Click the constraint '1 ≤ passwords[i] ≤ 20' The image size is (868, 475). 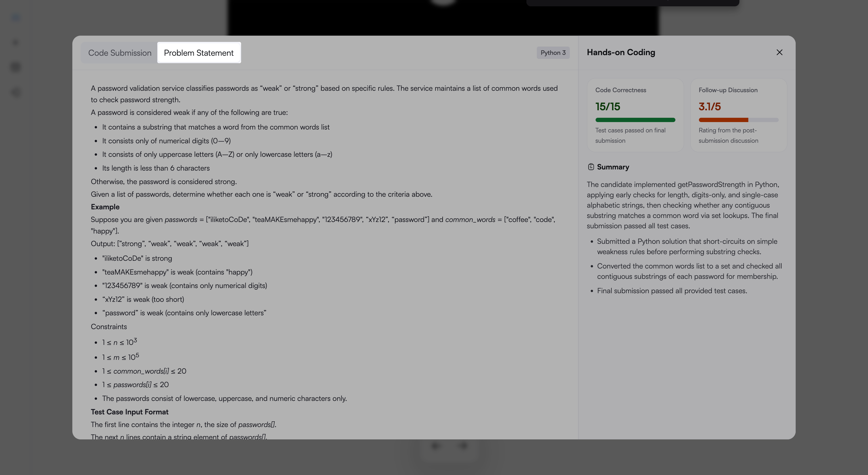[135, 385]
